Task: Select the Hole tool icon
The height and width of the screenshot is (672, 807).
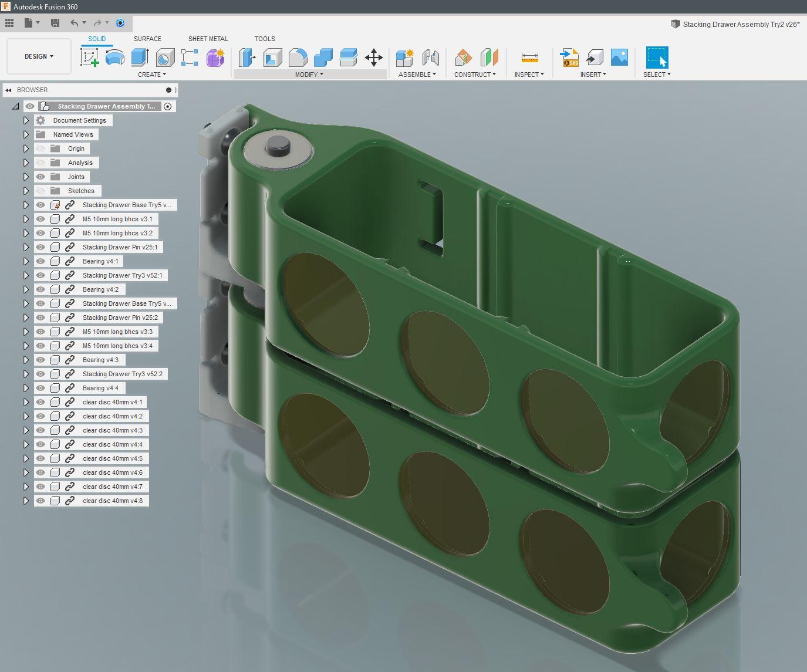Action: point(165,58)
